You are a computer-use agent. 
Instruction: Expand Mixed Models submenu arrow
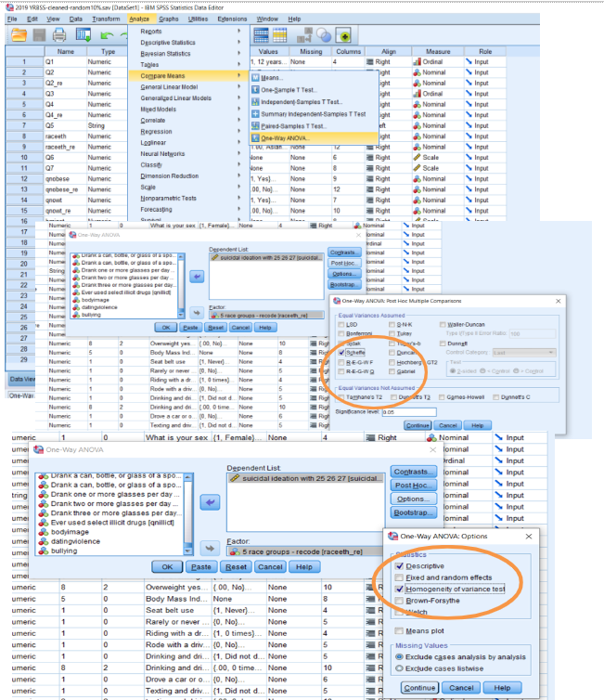(239, 109)
